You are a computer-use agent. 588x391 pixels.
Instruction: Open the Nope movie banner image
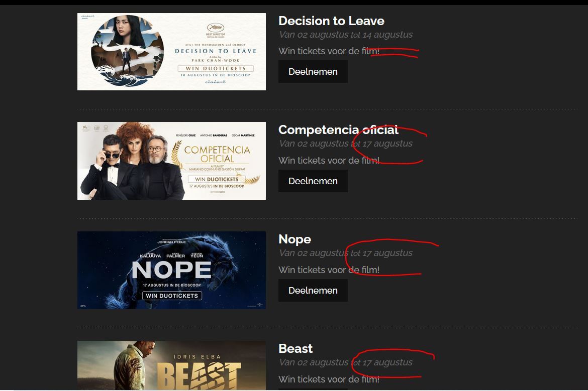click(x=171, y=270)
